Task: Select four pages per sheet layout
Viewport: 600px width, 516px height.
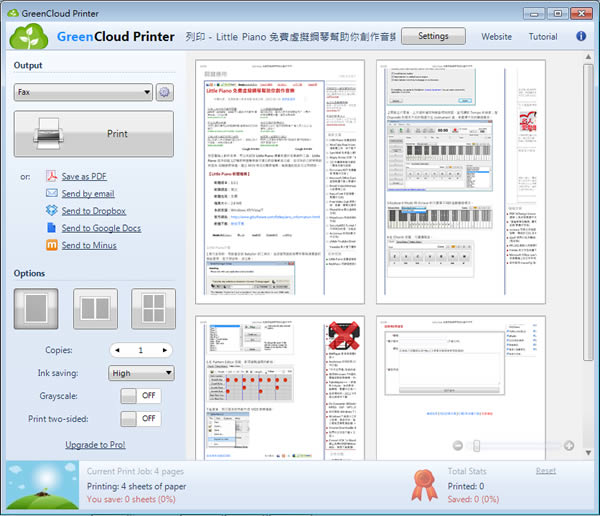Action: [153, 310]
